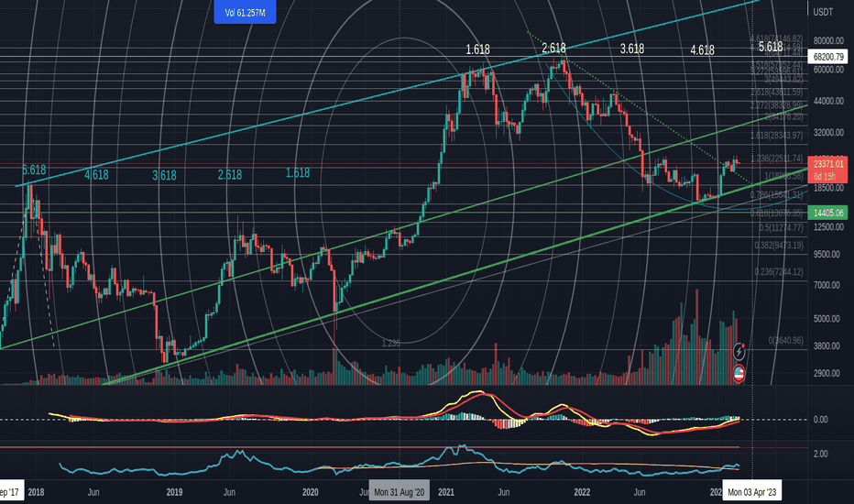The image size is (854, 504).
Task: Click the white 1.618 Fib arc label
Action: 477,49
